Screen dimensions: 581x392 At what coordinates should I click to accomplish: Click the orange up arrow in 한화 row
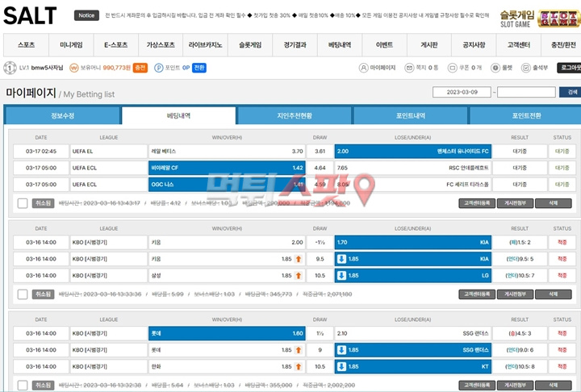pyautogui.click(x=299, y=367)
